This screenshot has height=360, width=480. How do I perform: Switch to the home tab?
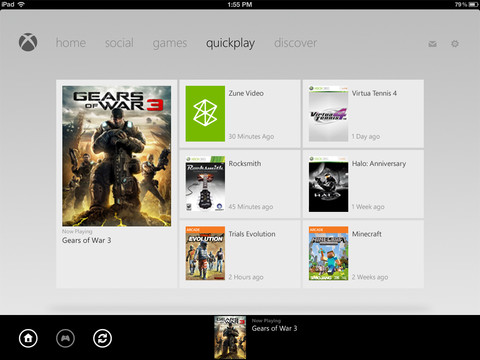click(71, 43)
